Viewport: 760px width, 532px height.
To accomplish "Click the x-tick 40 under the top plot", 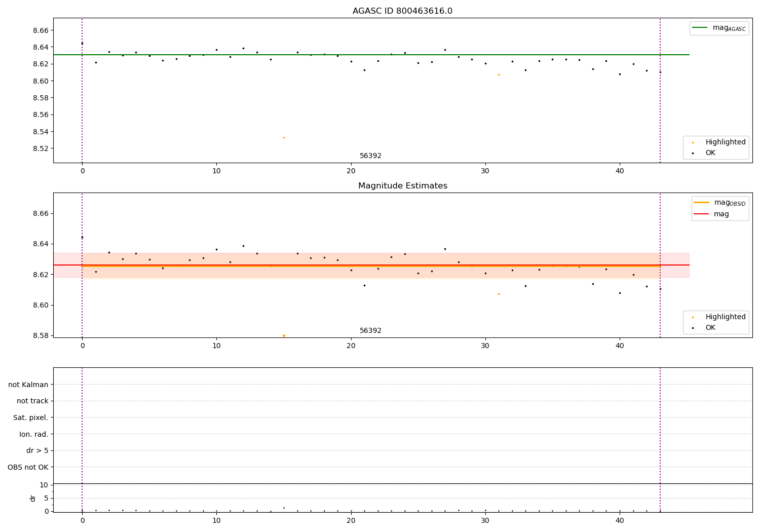I will click(x=620, y=171).
